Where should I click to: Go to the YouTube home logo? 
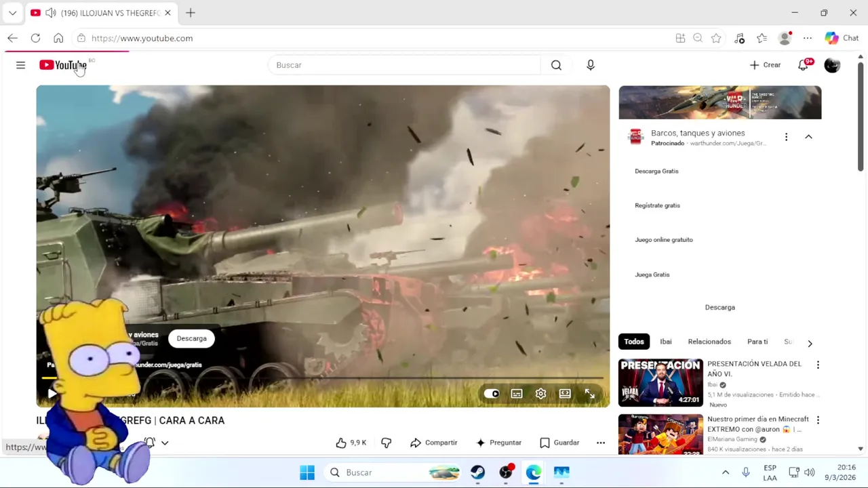[63, 65]
